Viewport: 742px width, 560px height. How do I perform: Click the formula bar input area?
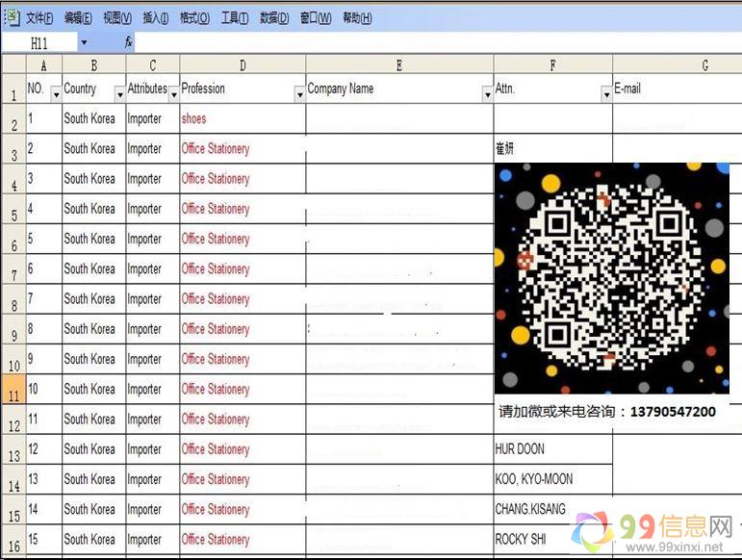click(433, 43)
